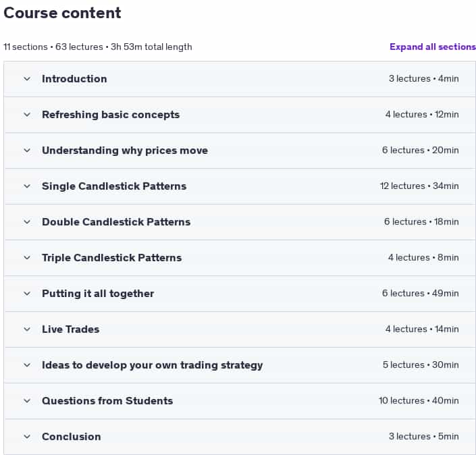
Task: Click the '3 lectures • 4min' text
Action: point(424,79)
